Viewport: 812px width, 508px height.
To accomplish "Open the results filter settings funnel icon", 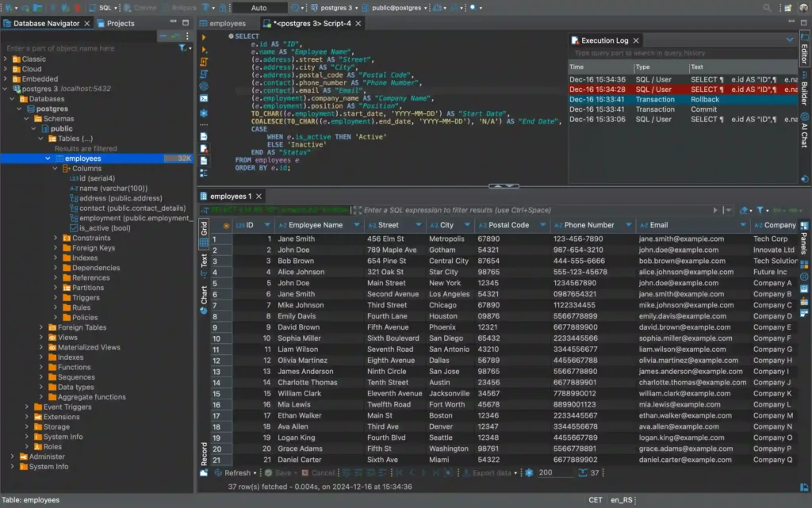I will coord(761,210).
